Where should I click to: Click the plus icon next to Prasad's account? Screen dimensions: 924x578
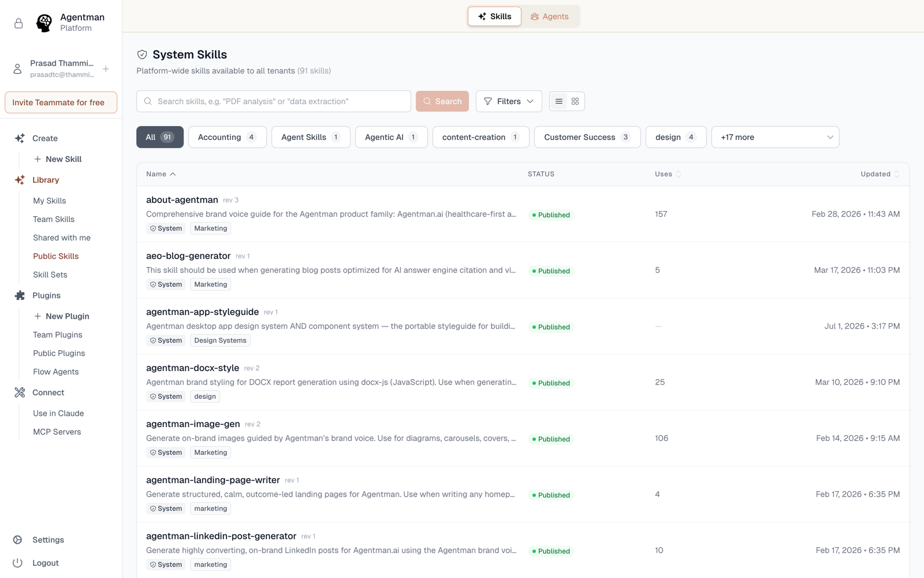click(x=106, y=69)
